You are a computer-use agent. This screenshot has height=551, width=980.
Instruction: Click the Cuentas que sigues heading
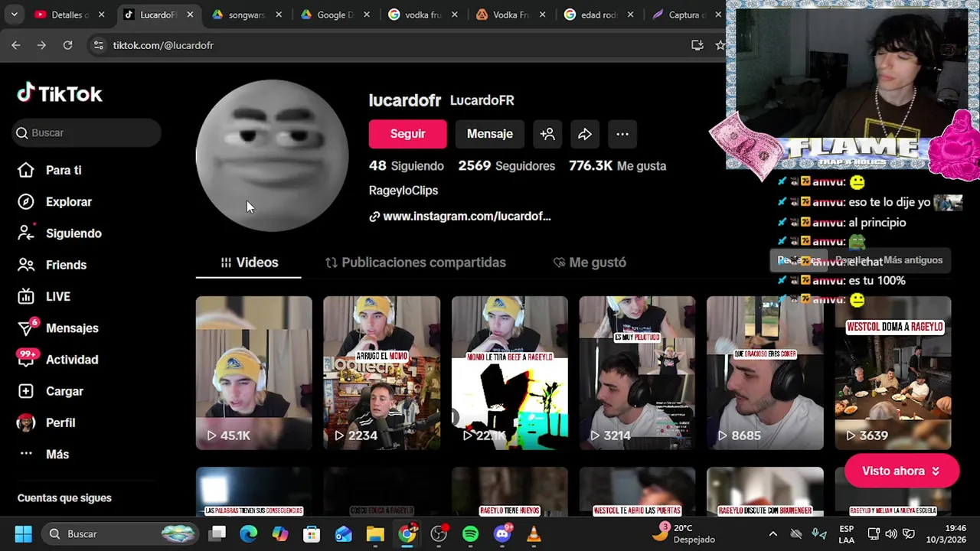64,498
